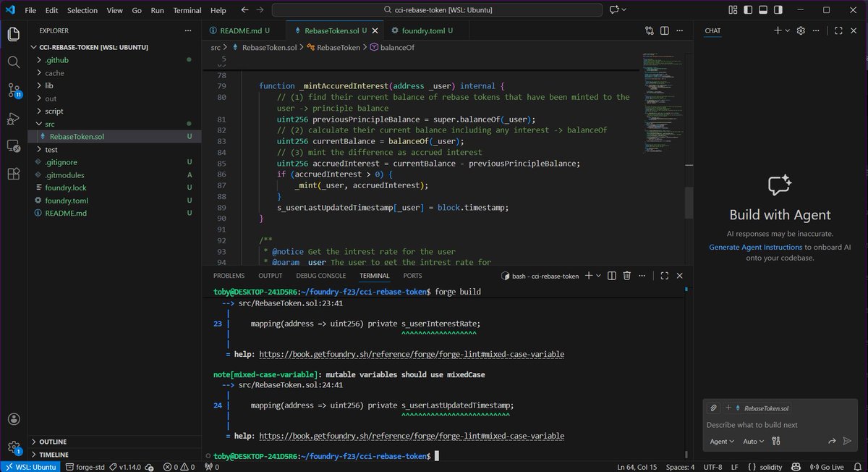Viewport: 868px width, 472px height.
Task: Open Manage gear in activity bar
Action: [x=14, y=447]
